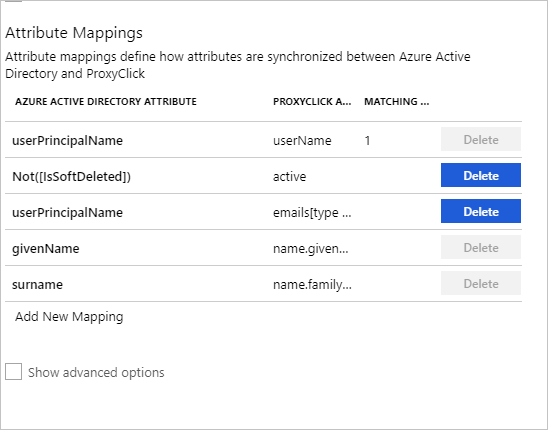This screenshot has width=548, height=430.
Task: Select the name.family... attribute cell
Action: [x=312, y=285]
